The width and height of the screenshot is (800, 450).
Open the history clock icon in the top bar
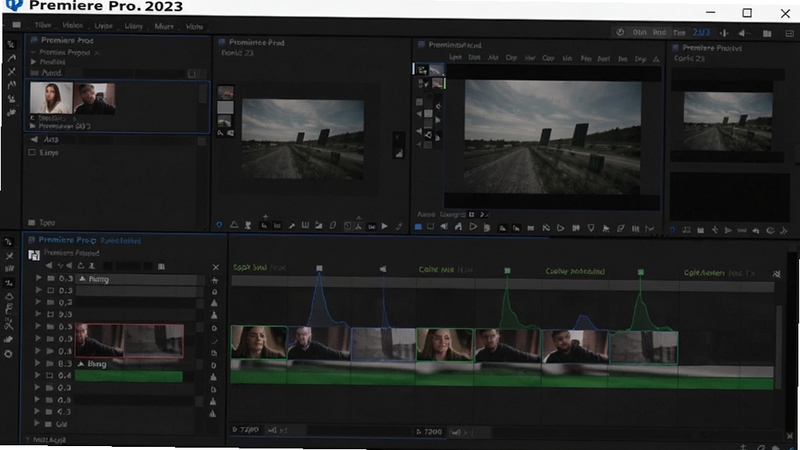(x=620, y=32)
